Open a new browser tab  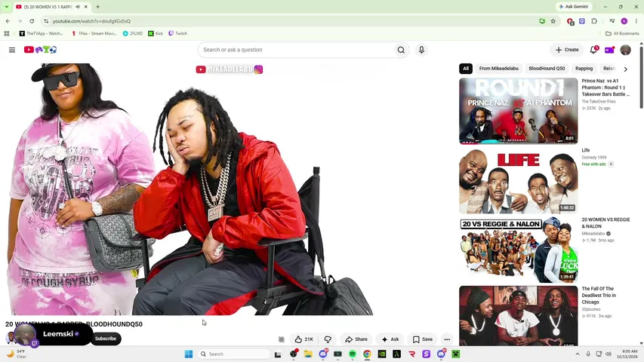[97, 7]
